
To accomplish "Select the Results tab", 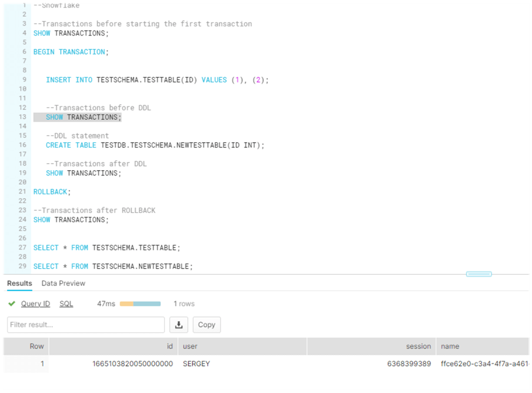I will tap(19, 283).
